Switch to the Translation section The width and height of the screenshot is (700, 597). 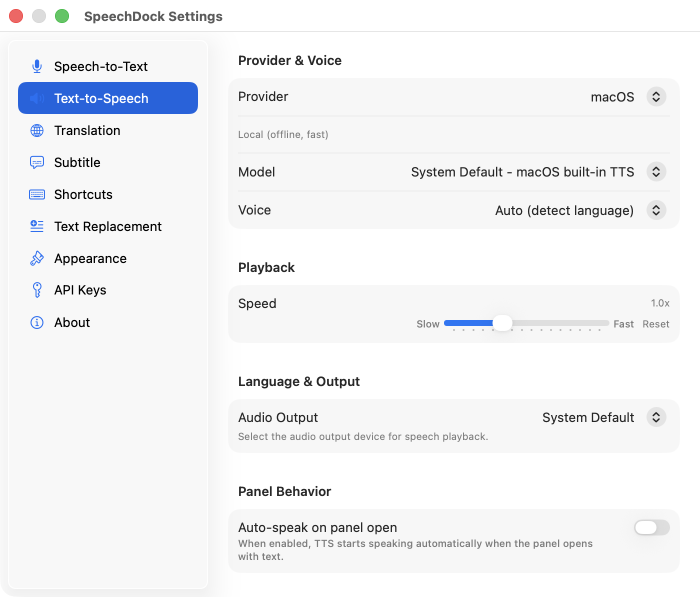coord(87,130)
